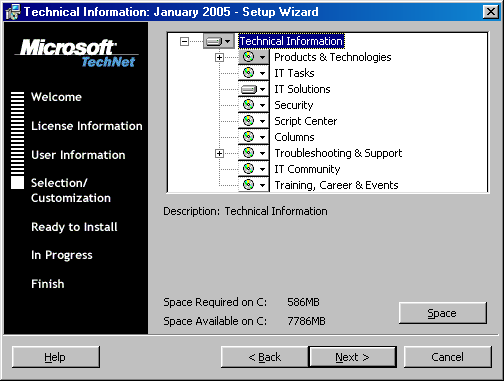This screenshot has width=504, height=381.
Task: Select Products & Technologies feature label
Action: pos(333,57)
